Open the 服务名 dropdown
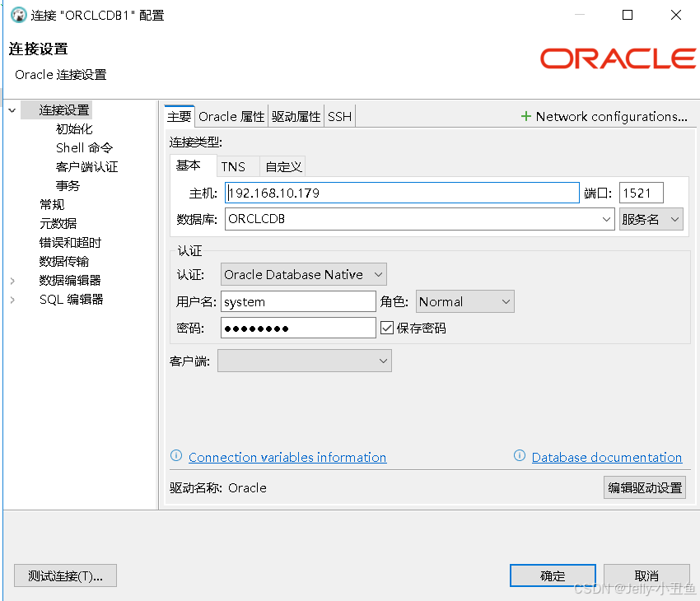The image size is (700, 601). point(651,219)
